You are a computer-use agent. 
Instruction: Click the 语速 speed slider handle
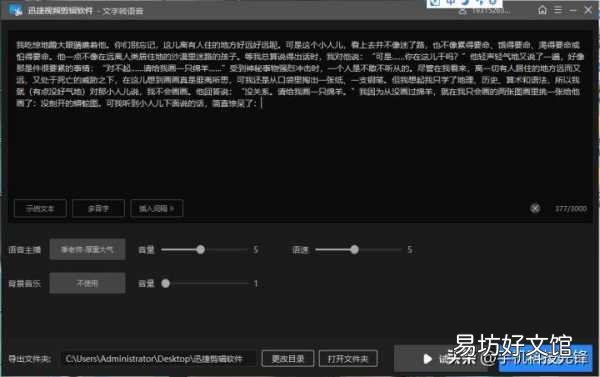(354, 250)
